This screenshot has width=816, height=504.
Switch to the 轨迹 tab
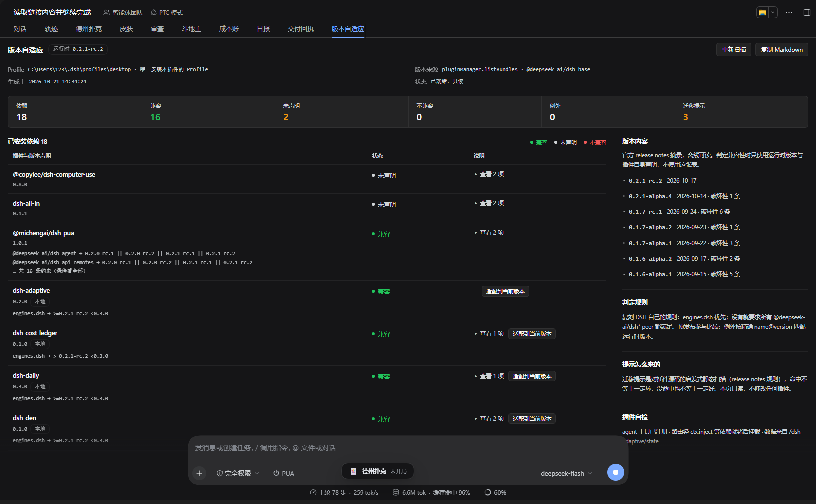51,29
